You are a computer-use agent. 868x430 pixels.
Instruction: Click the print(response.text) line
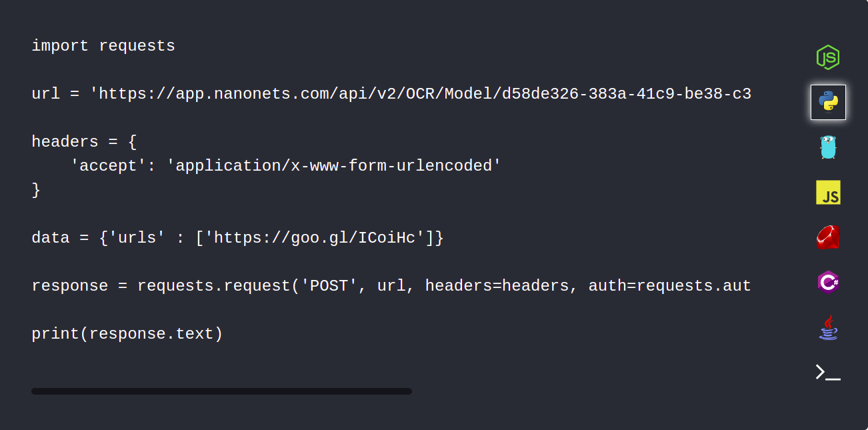click(127, 333)
